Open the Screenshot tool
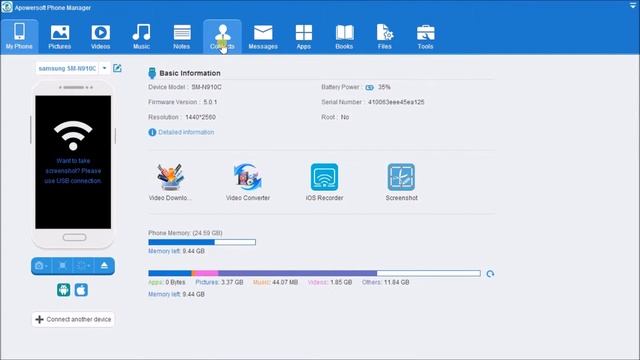Screen dimensions: 640x360 [402, 182]
